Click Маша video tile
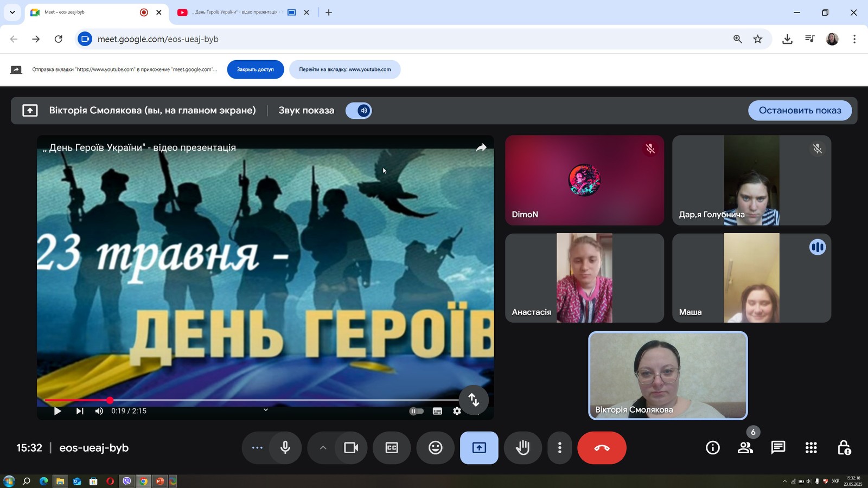The height and width of the screenshot is (488, 868). point(752,278)
